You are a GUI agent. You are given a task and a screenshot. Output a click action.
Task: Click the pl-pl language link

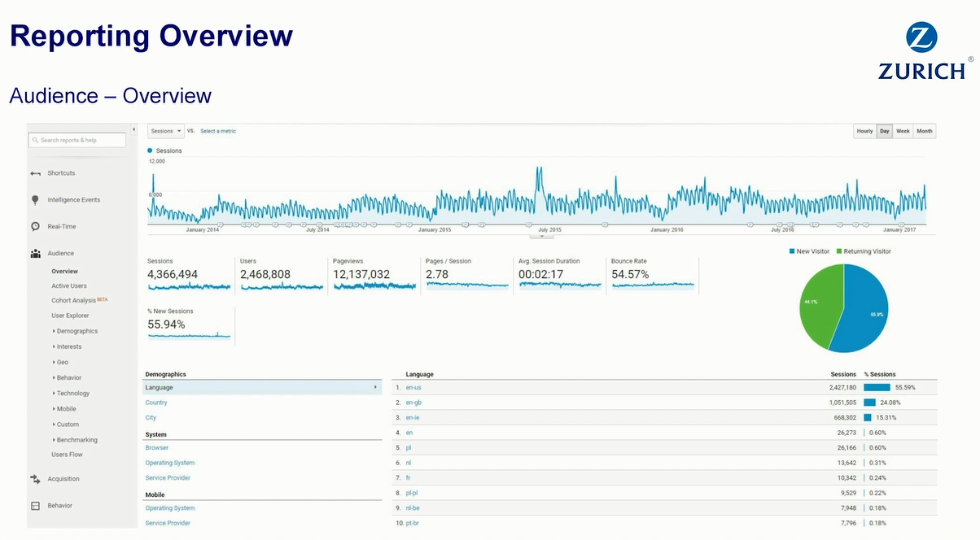412,493
